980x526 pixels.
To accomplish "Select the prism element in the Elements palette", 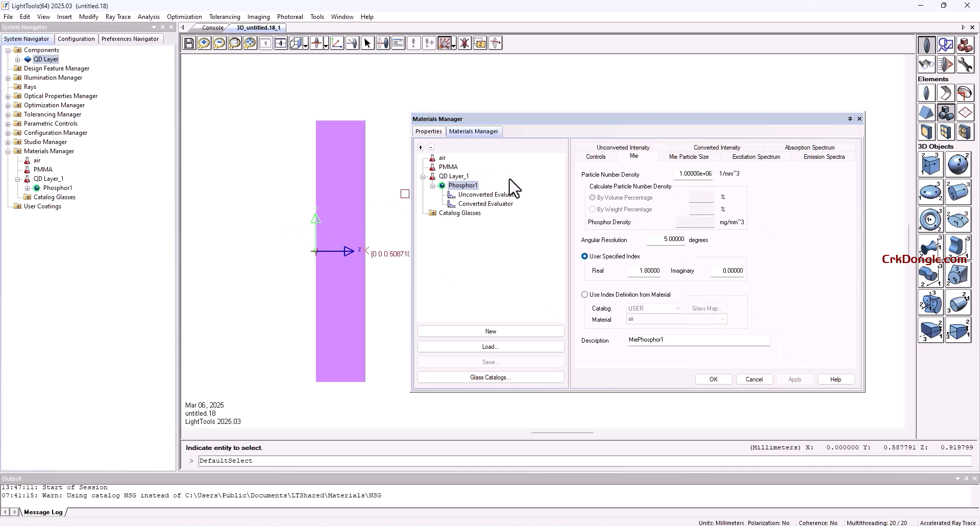I will pos(926,112).
